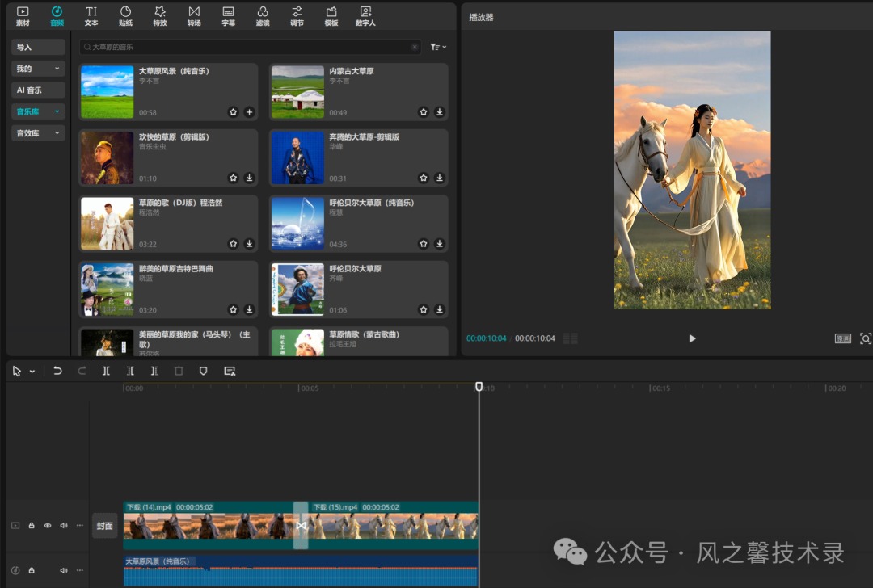Click the 封面 cover button
This screenshot has width=873, height=588.
pos(105,526)
